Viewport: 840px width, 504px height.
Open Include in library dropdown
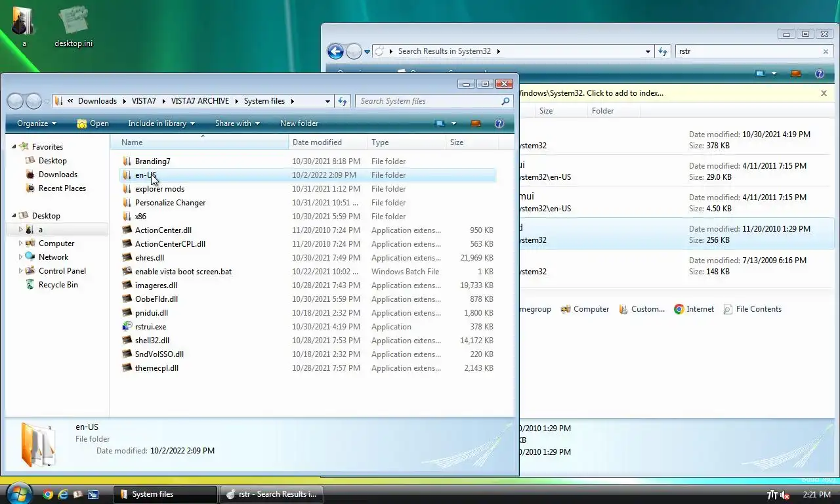[161, 123]
